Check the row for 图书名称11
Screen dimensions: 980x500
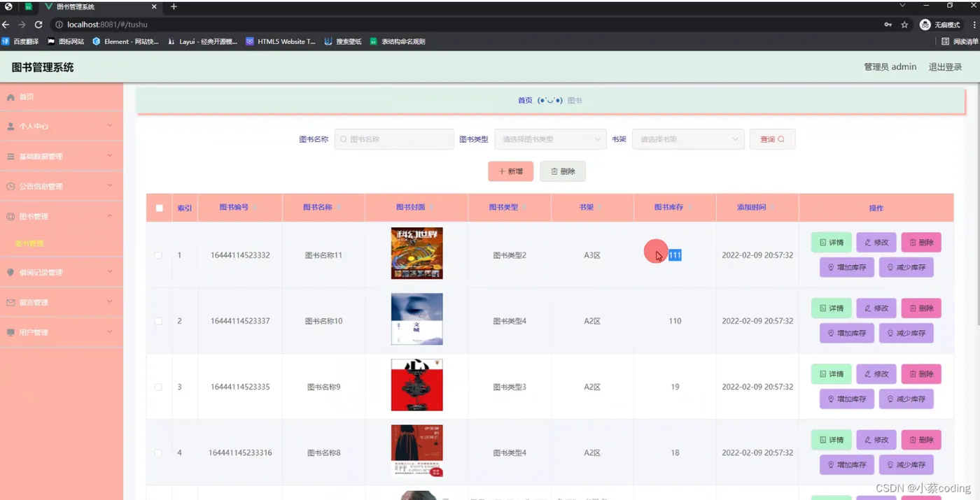[x=158, y=255]
